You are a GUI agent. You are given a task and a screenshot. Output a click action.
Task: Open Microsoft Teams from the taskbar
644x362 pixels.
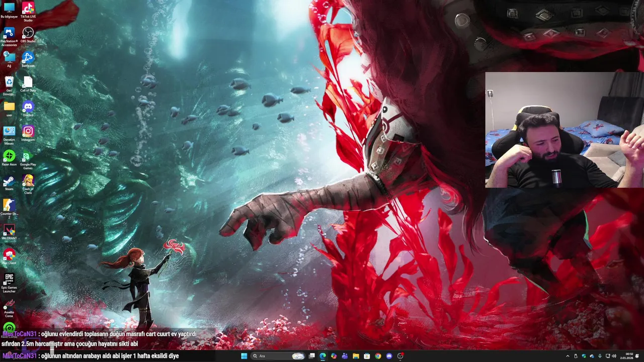pos(345,356)
